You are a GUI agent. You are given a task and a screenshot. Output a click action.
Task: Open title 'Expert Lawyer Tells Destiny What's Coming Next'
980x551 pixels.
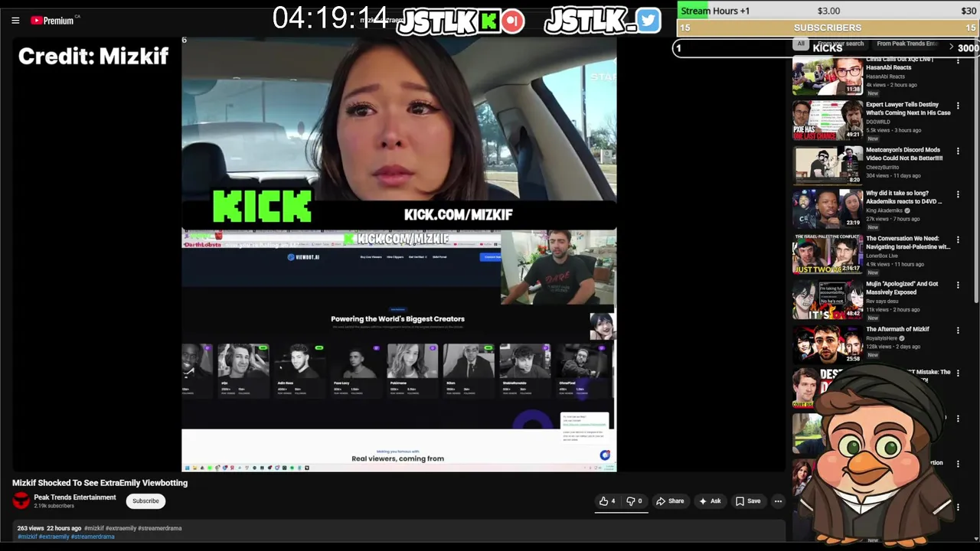tap(908, 109)
